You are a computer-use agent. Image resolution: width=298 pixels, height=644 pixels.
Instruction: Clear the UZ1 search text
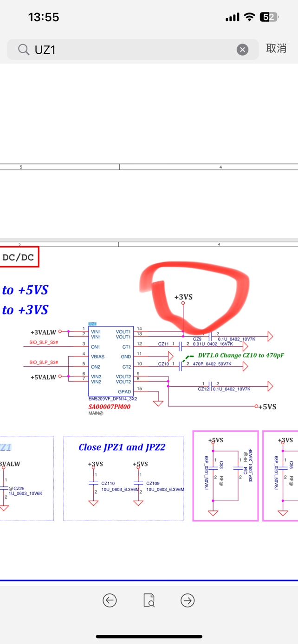tap(242, 50)
